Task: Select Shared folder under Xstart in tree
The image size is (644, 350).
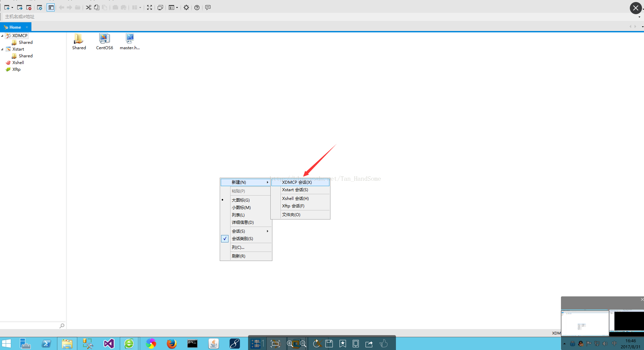Action: (26, 56)
